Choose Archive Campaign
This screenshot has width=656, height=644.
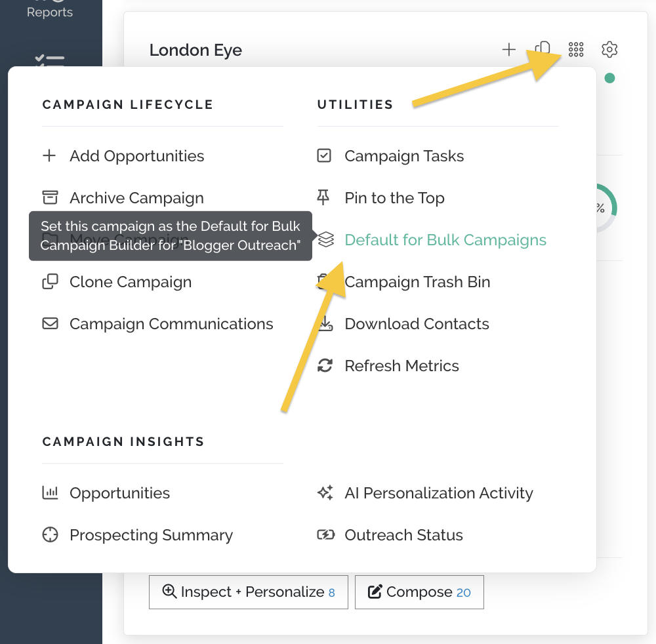point(137,198)
